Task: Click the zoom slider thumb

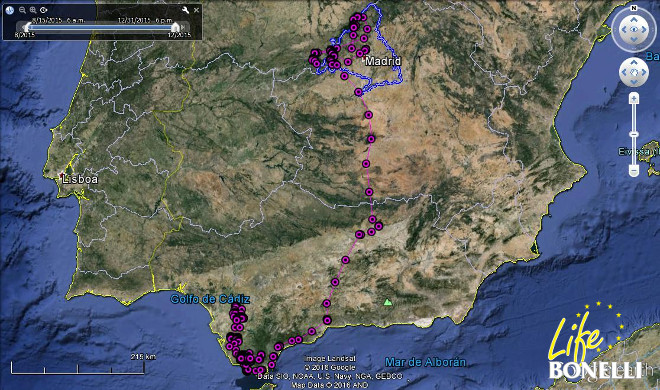Action: pyautogui.click(x=634, y=134)
